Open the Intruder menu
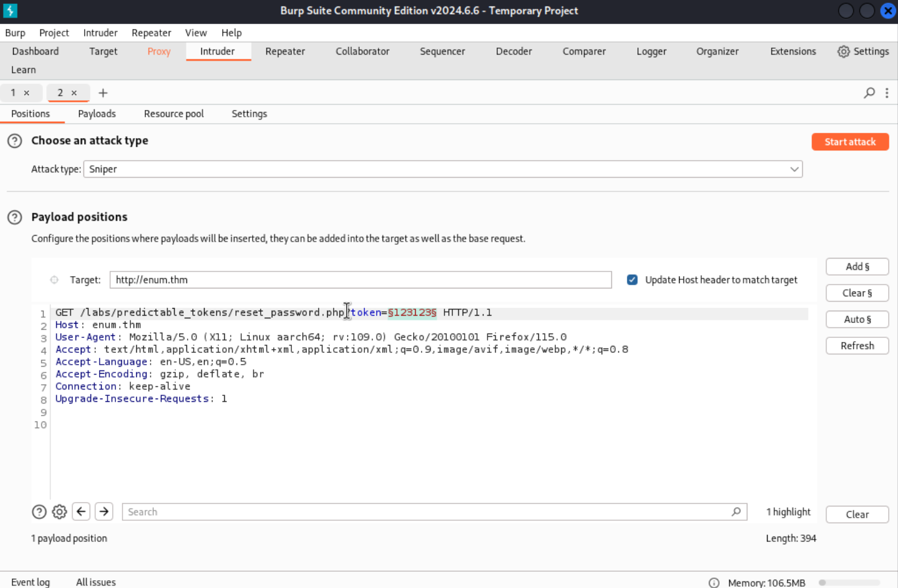 100,33
